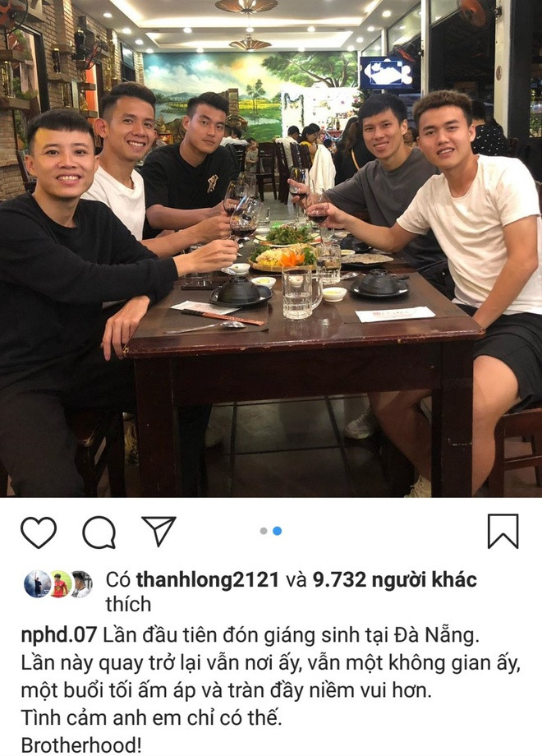
Task: Open comments via the speech bubble icon
Action: click(99, 532)
